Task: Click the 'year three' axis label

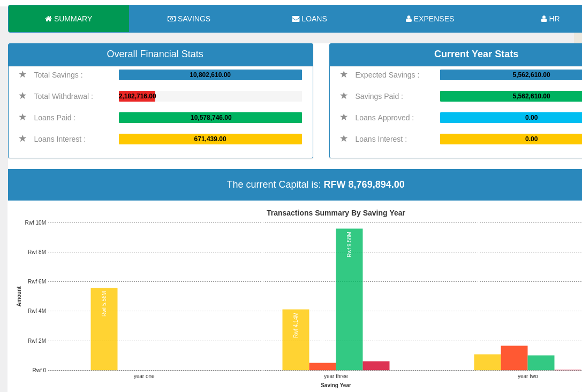Action: pyautogui.click(x=336, y=376)
